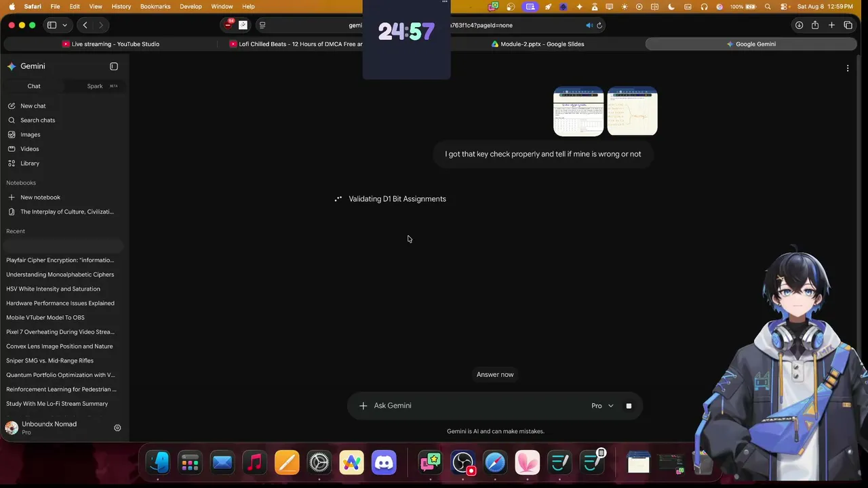Open Gemini settings gear icon
Screen dimensions: 868x488
tap(117, 428)
